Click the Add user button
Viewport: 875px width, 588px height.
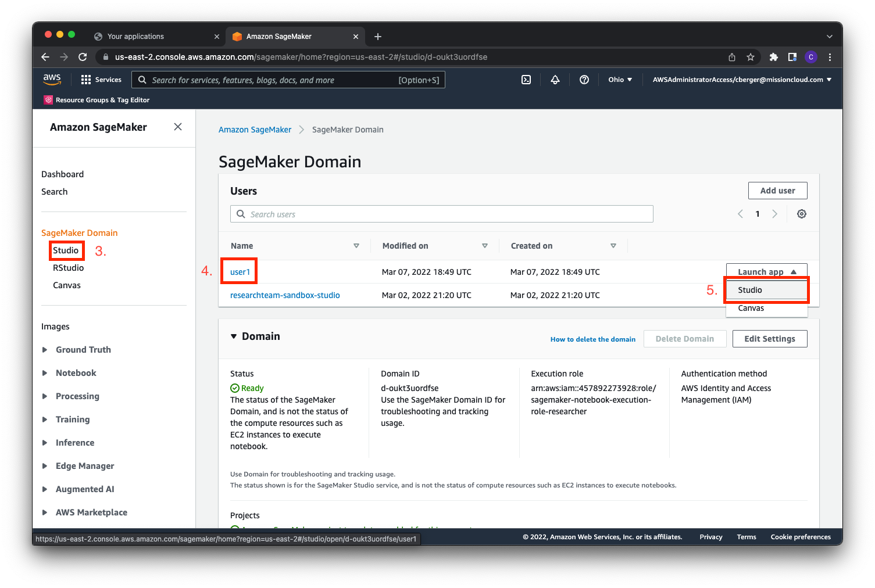(x=777, y=191)
